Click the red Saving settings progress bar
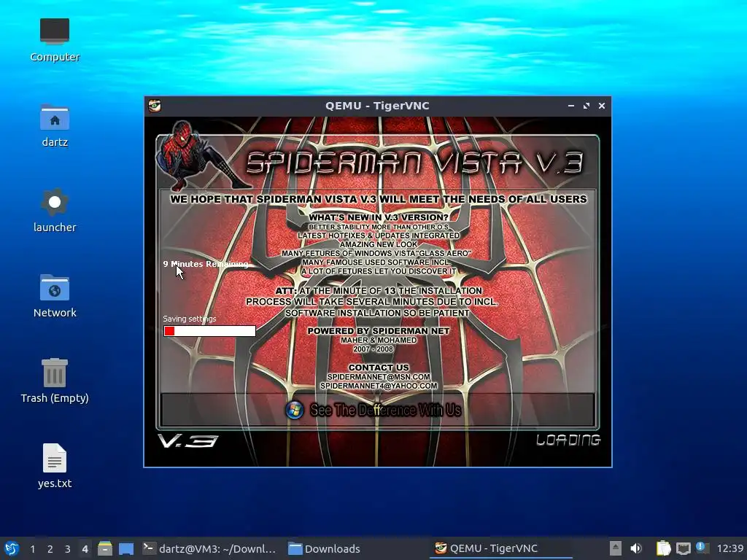 tap(209, 331)
